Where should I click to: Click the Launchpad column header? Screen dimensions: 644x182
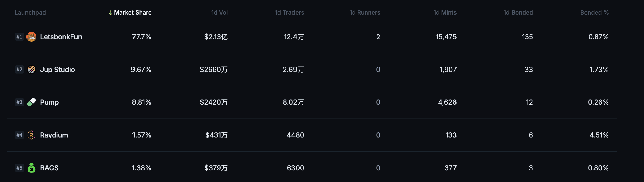[x=30, y=13]
